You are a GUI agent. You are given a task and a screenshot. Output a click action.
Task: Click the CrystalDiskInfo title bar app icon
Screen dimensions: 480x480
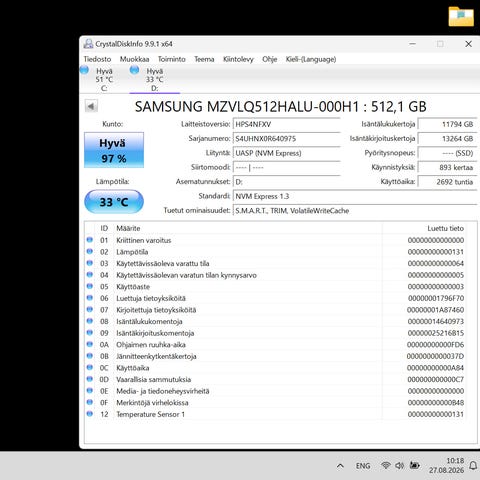[88, 44]
